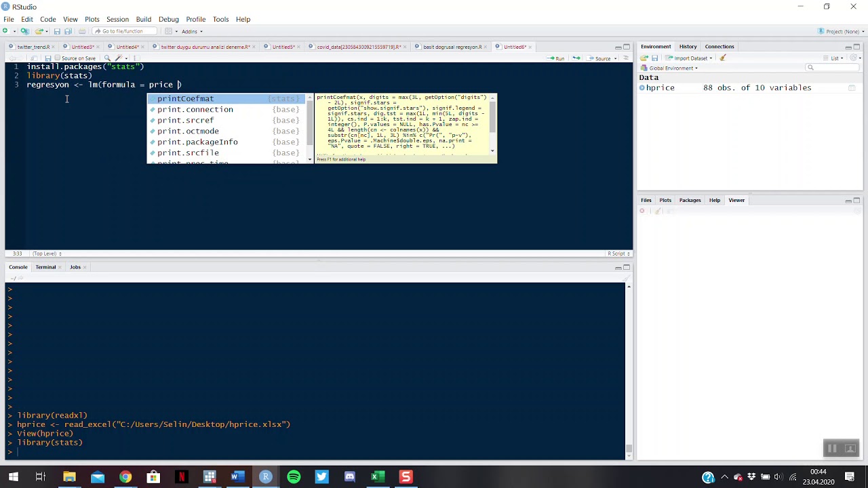Image resolution: width=868 pixels, height=488 pixels.
Task: Save the current script in editor toolbar
Action: point(47,58)
